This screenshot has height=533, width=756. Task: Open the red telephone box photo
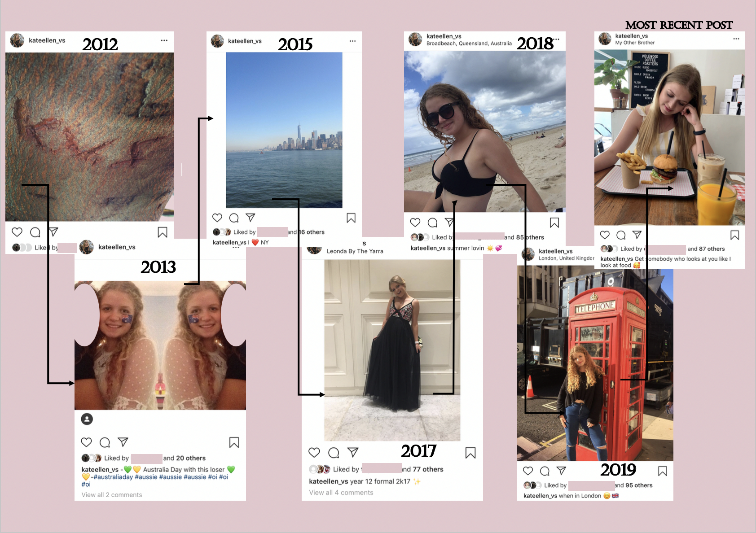coord(595,363)
